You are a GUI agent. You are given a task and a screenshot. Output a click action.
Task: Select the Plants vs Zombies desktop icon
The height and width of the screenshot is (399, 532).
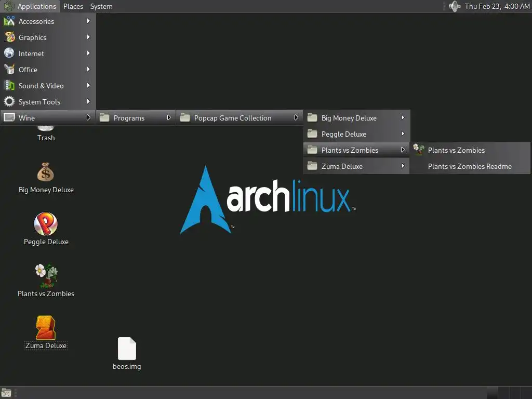[46, 275]
